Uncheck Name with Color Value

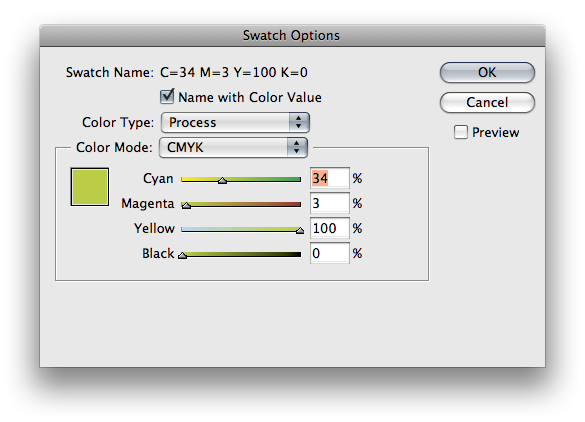167,97
